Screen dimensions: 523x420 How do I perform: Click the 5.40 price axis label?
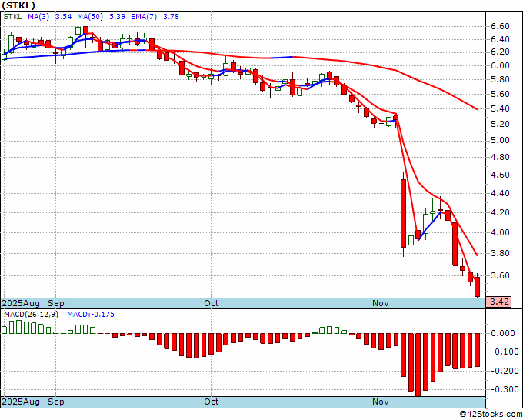tap(500, 108)
